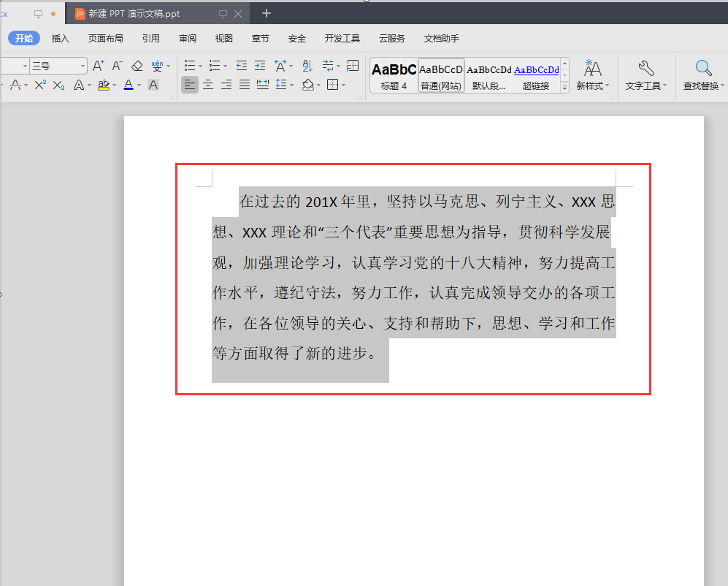Expand the font color dropdown arrow

pyautogui.click(x=139, y=85)
